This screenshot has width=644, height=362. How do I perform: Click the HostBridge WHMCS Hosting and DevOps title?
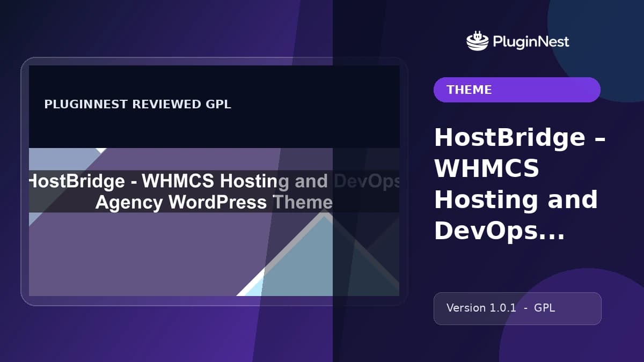point(519,184)
